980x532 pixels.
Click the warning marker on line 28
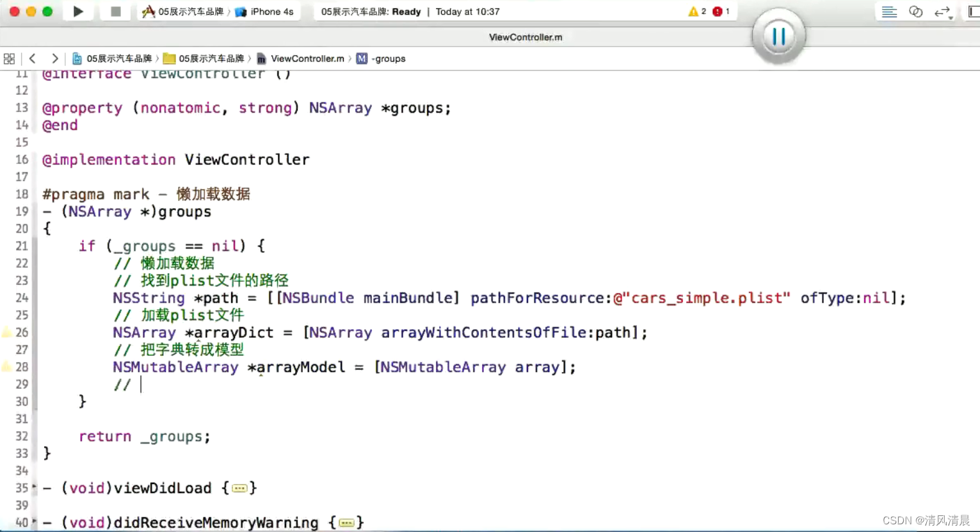(6, 366)
